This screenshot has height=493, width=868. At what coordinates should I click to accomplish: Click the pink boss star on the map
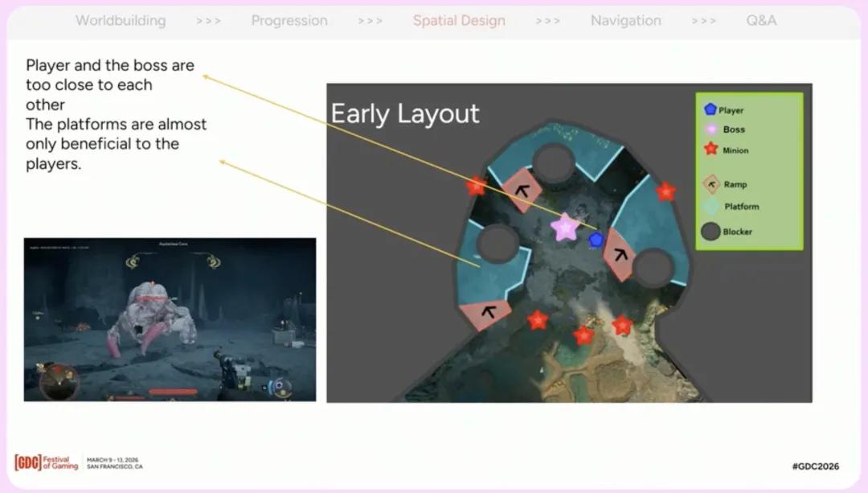click(x=565, y=227)
